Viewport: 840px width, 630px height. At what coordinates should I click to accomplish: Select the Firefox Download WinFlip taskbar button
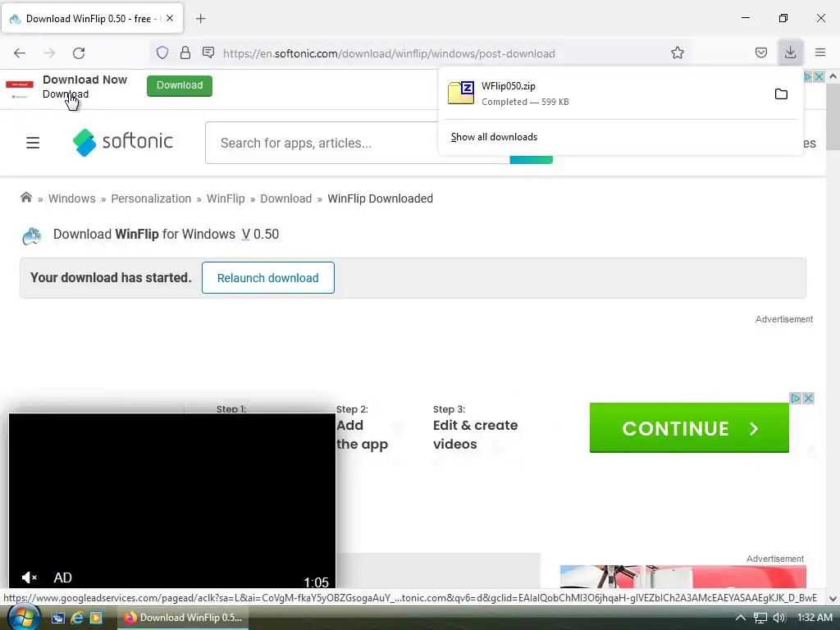(x=182, y=618)
